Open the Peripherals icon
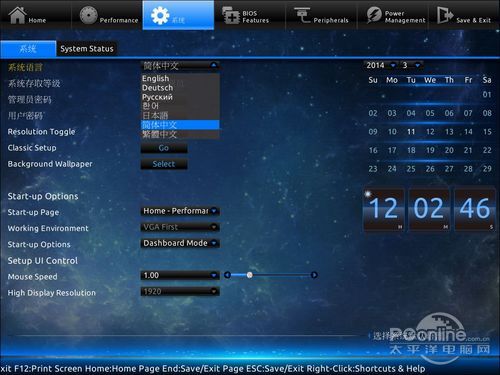Screen dimensions: 500x375 302,15
